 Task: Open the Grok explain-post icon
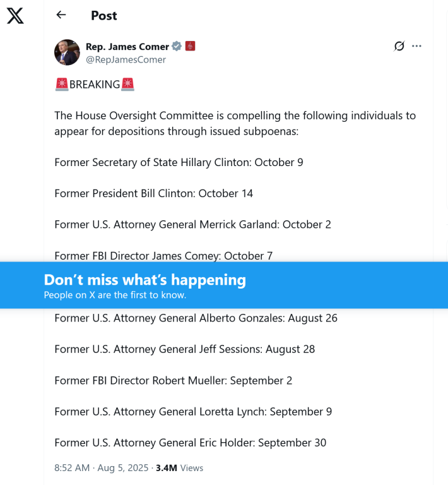coord(399,46)
